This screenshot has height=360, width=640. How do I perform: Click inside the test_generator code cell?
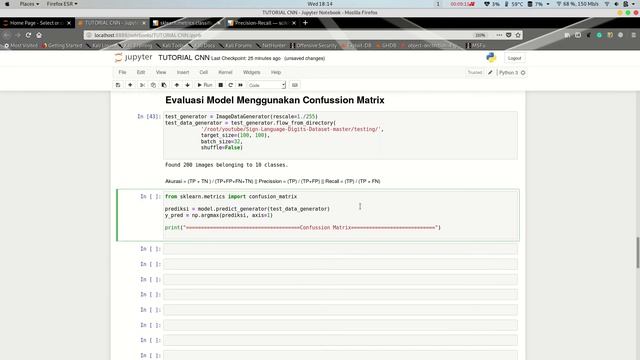pos(340,135)
